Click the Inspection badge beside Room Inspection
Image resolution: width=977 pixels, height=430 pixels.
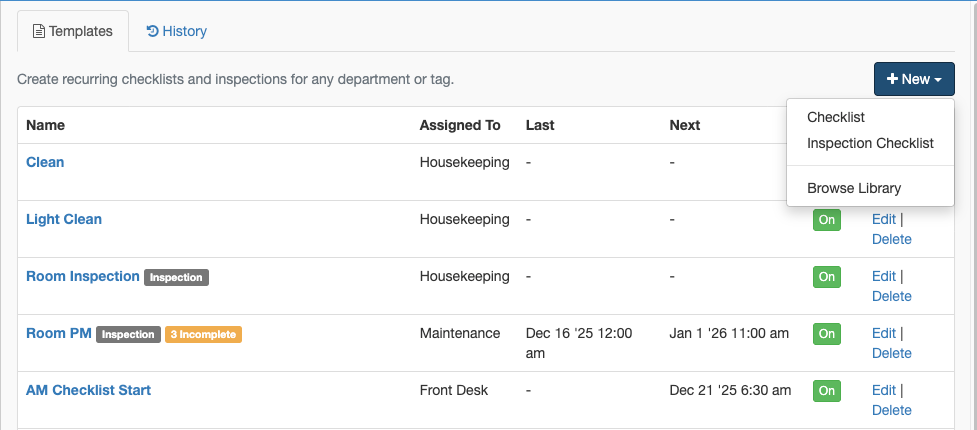(x=176, y=277)
